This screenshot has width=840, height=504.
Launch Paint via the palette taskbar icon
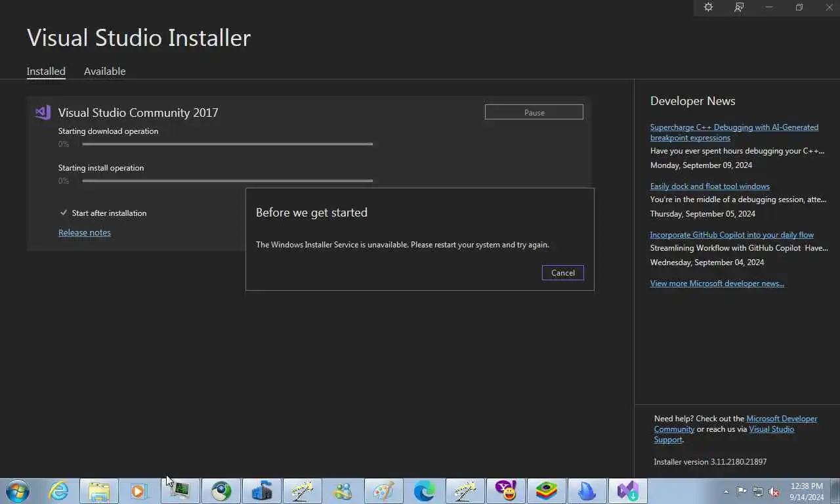[383, 491]
